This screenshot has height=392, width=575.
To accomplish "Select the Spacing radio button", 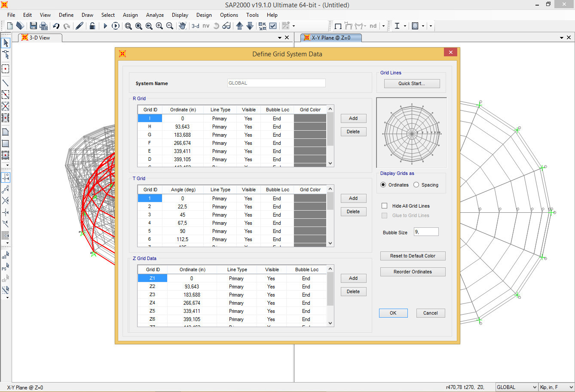I will (416, 185).
